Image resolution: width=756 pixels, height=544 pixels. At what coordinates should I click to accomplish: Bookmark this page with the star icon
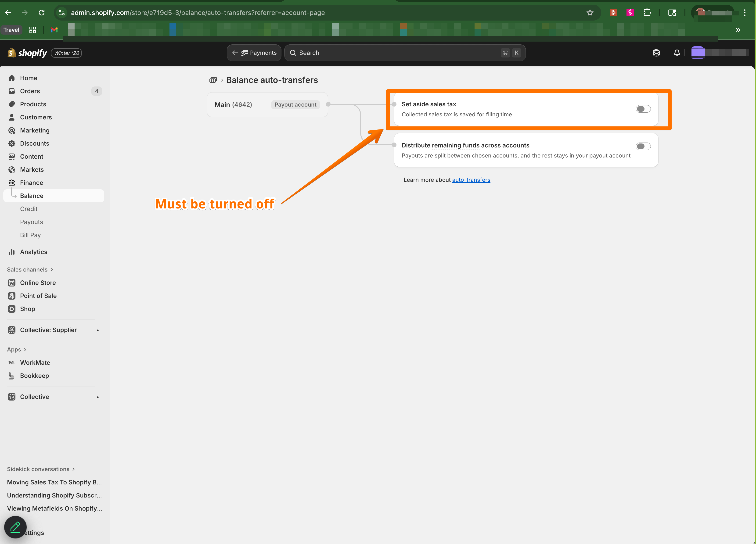coord(590,13)
